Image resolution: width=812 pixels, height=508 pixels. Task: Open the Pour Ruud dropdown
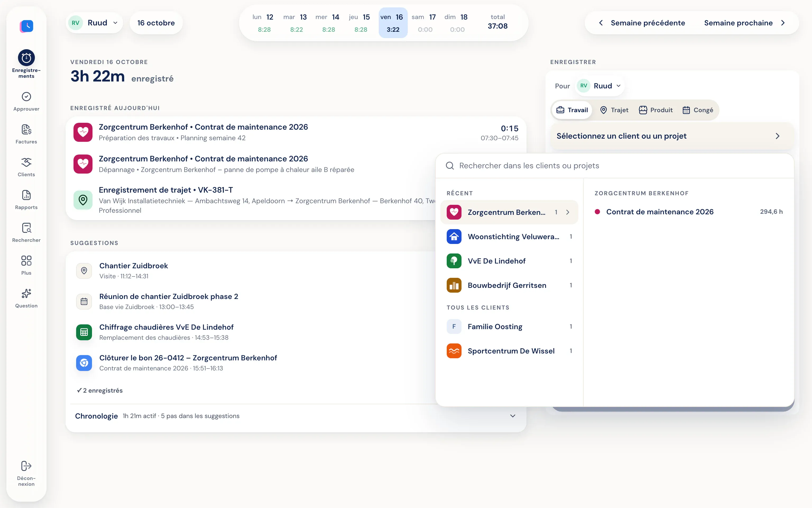click(600, 86)
